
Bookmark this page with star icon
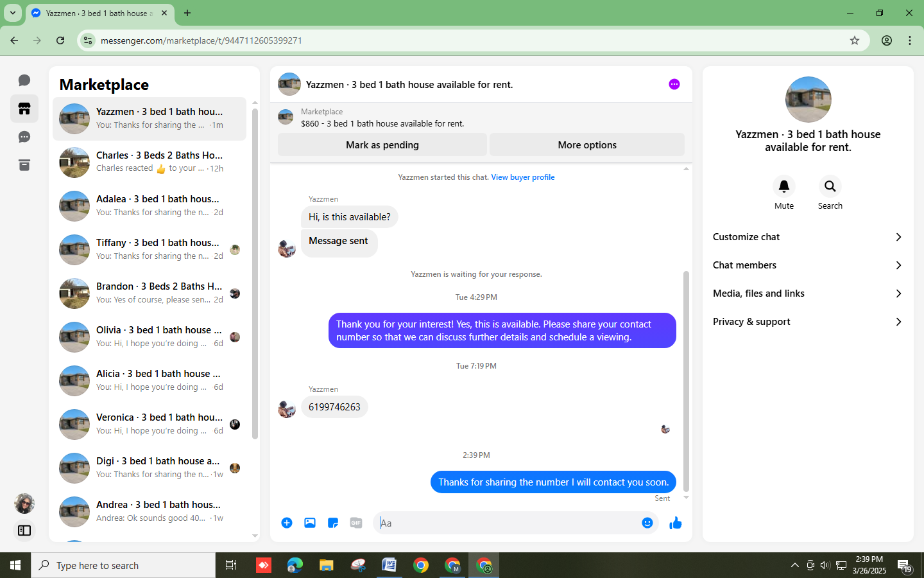pyautogui.click(x=855, y=40)
